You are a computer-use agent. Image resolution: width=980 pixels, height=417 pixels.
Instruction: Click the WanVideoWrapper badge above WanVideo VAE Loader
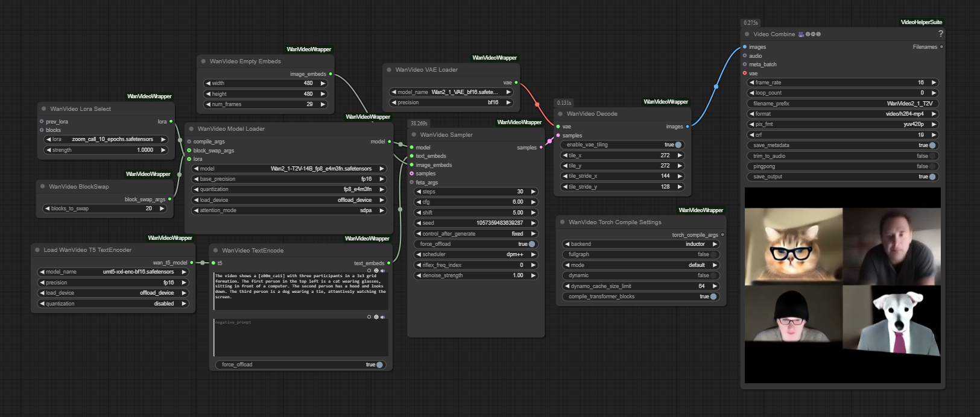point(494,58)
